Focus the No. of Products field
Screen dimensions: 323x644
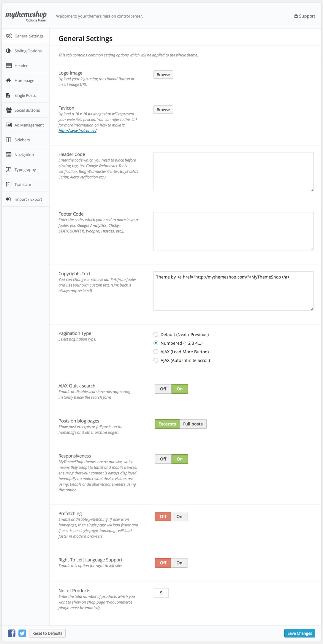(x=161, y=593)
